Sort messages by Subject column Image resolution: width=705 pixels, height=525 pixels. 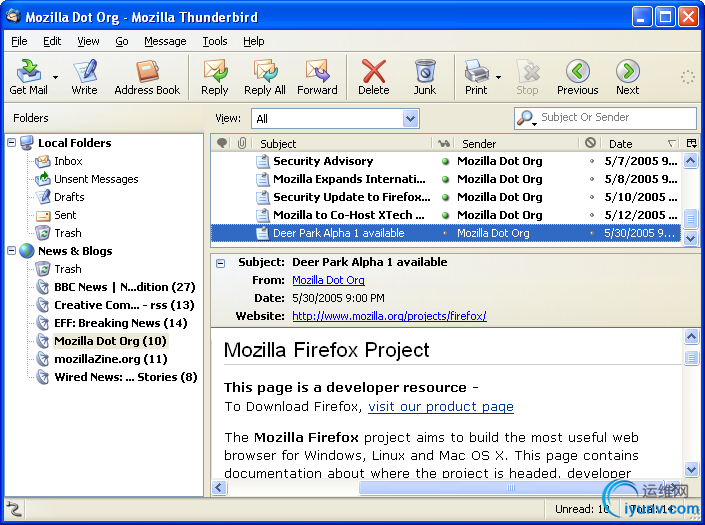pos(342,143)
